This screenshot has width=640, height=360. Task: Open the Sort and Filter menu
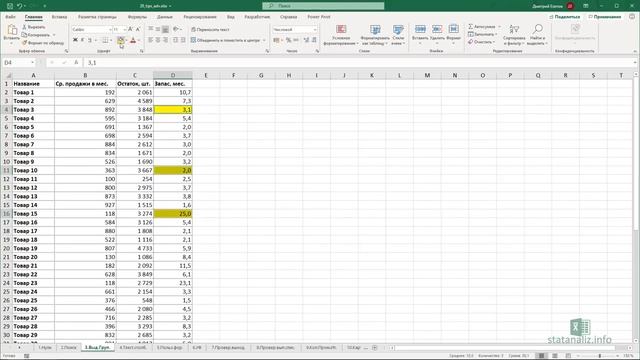coord(514,34)
